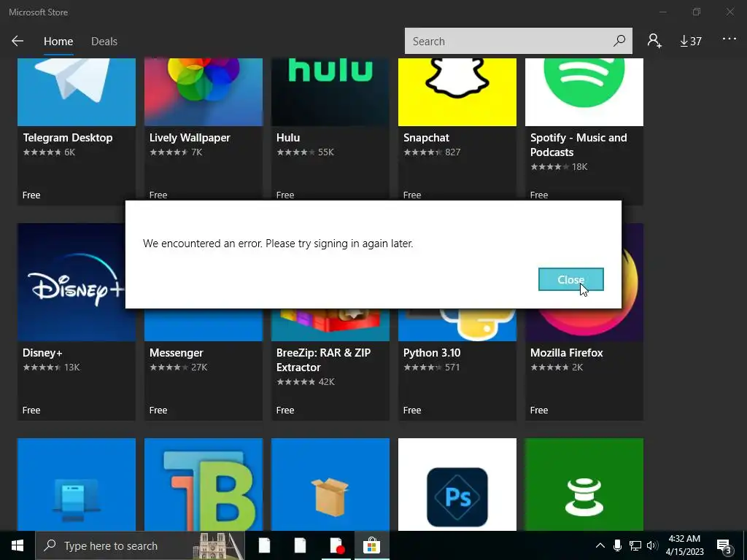Viewport: 747px width, 560px height.
Task: Open Messenger app title
Action: 177,353
